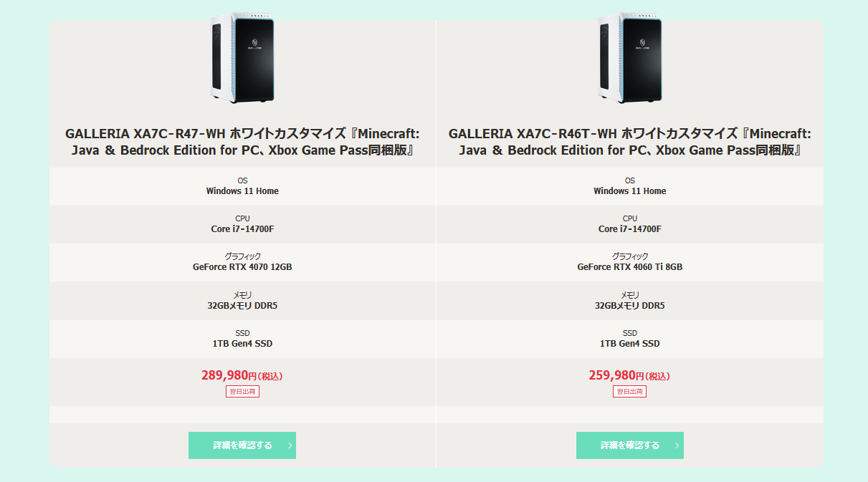Screen dimensions: 868x482
Task: Click the GeForce RTX 4060 Ti 8GB spec
Action: click(x=629, y=267)
